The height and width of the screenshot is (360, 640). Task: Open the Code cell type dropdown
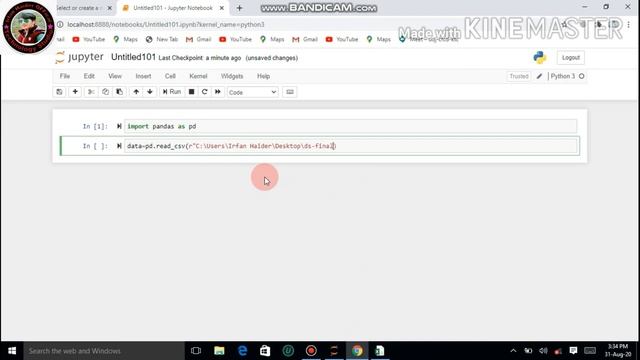[x=253, y=92]
